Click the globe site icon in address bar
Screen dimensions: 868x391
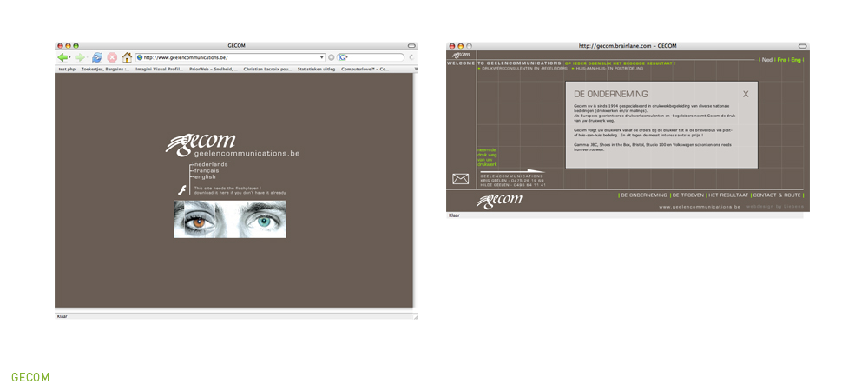pyautogui.click(x=140, y=57)
